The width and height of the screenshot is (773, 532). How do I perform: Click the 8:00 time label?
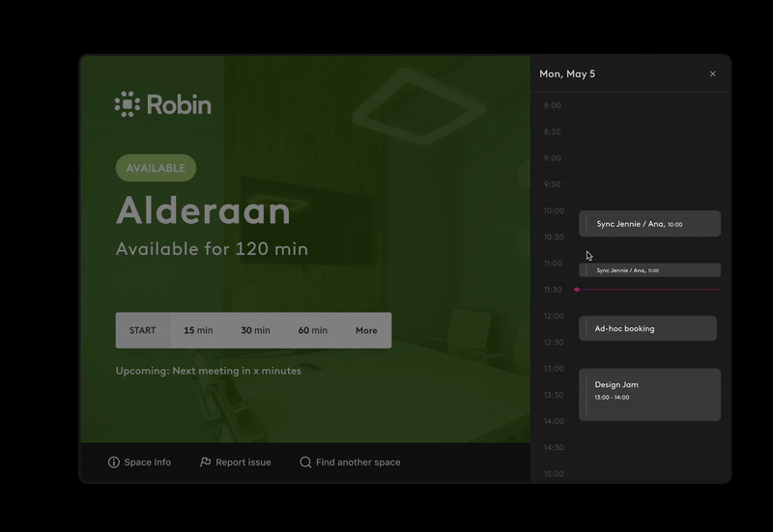[x=552, y=105]
